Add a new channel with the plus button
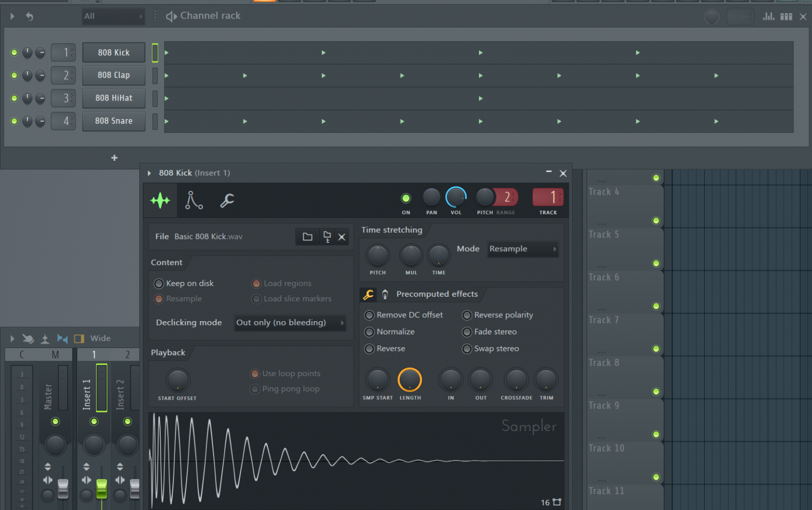This screenshot has height=510, width=812. [114, 157]
